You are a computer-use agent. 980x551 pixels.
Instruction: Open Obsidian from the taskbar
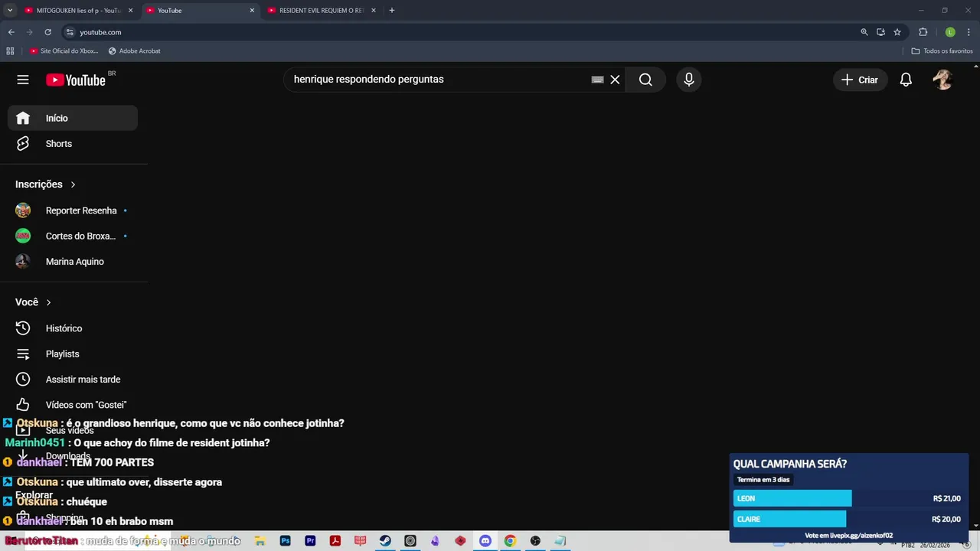point(436,541)
